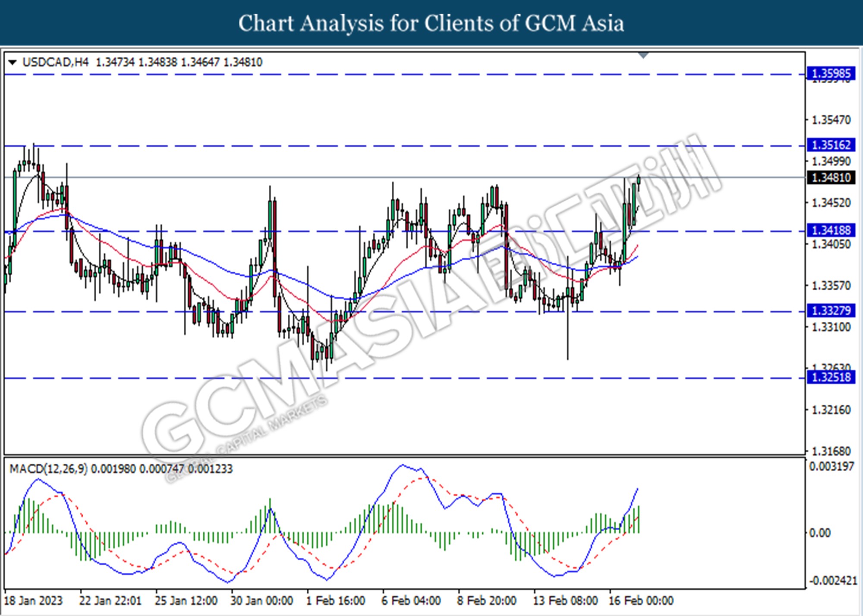863x616 pixels.
Task: Click the 1 Feb 16:00 time label
Action: [x=336, y=600]
